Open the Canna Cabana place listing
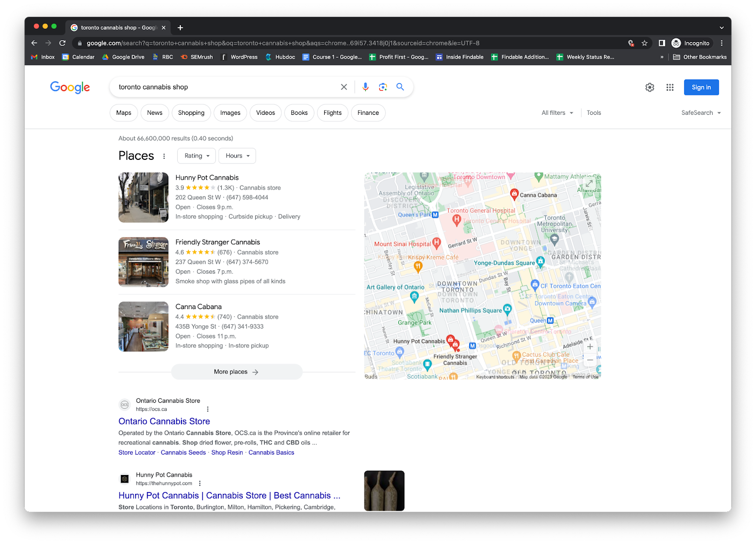Image resolution: width=756 pixels, height=544 pixels. 198,307
